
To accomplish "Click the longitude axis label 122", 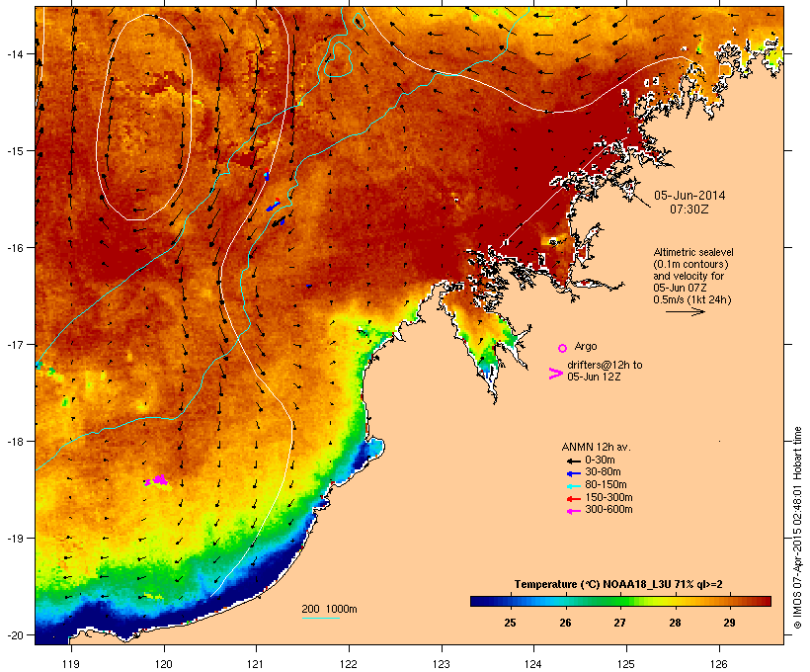I will tap(349, 664).
